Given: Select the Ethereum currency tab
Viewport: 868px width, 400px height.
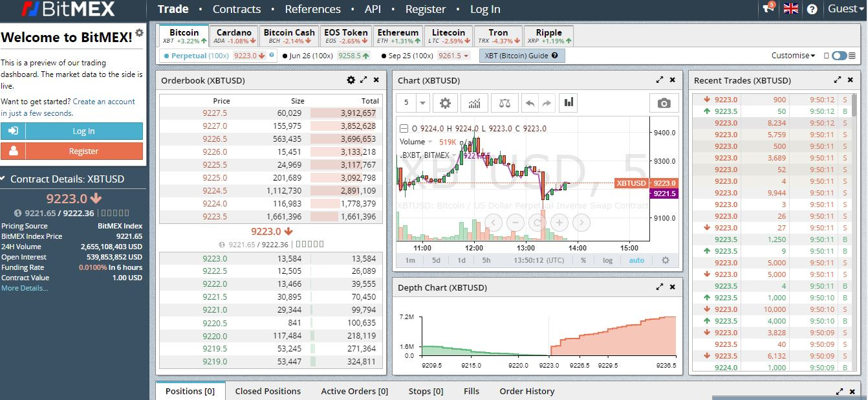Looking at the screenshot, I should [x=398, y=36].
